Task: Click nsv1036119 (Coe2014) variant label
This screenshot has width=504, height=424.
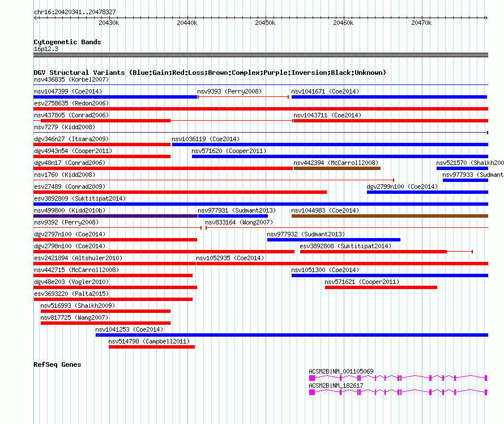Action: coord(206,139)
